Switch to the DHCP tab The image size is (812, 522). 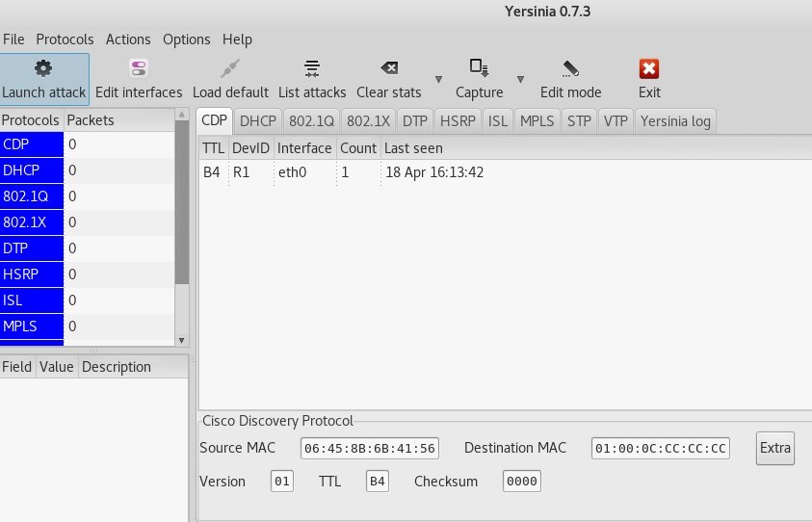coord(258,121)
